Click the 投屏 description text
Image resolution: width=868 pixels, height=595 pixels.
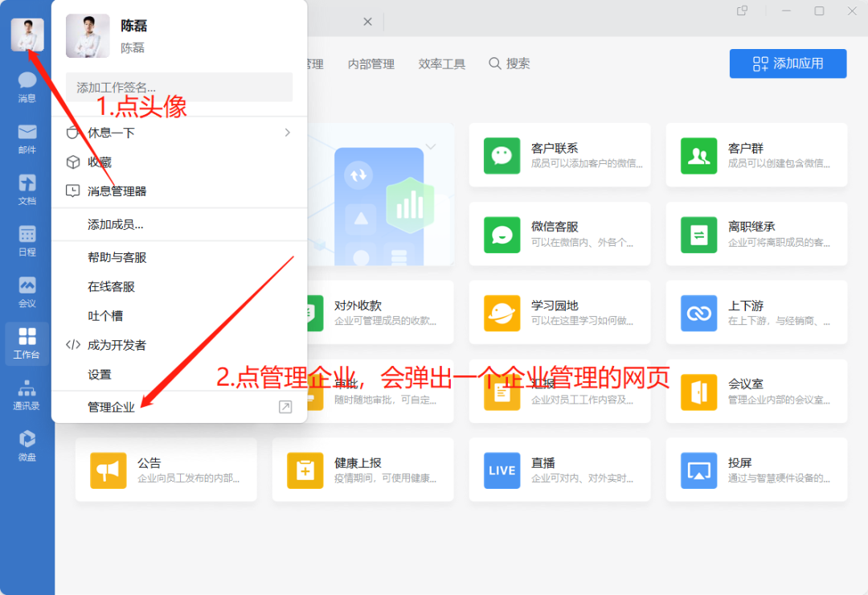tap(779, 478)
